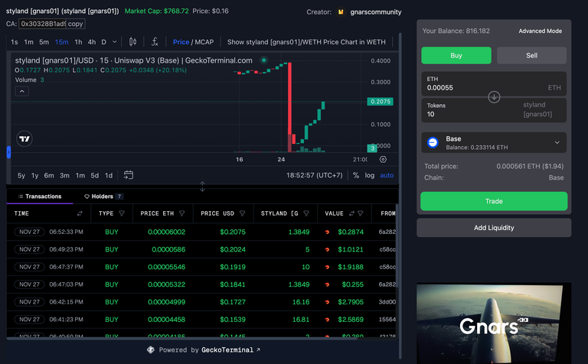Screen dimensions: 588x364
Task: Open chart settings gear icon
Action: tap(383, 159)
